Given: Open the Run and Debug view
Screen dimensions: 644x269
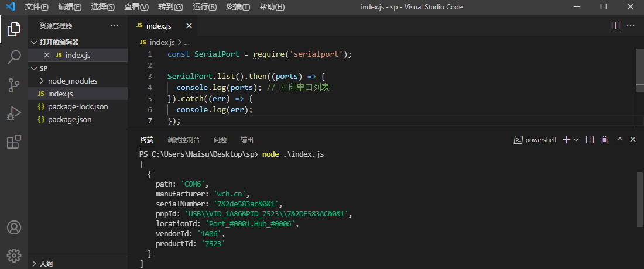Looking at the screenshot, I should pyautogui.click(x=14, y=113).
